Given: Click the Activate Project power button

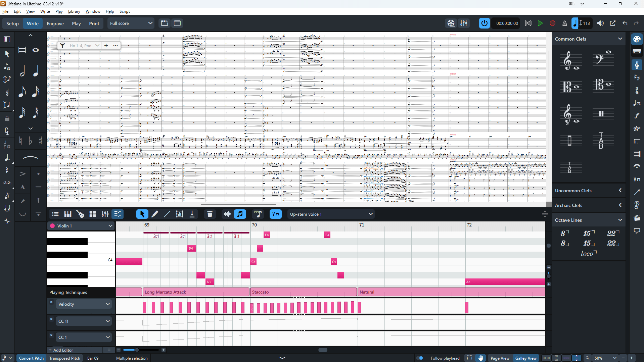Looking at the screenshot, I should (484, 23).
